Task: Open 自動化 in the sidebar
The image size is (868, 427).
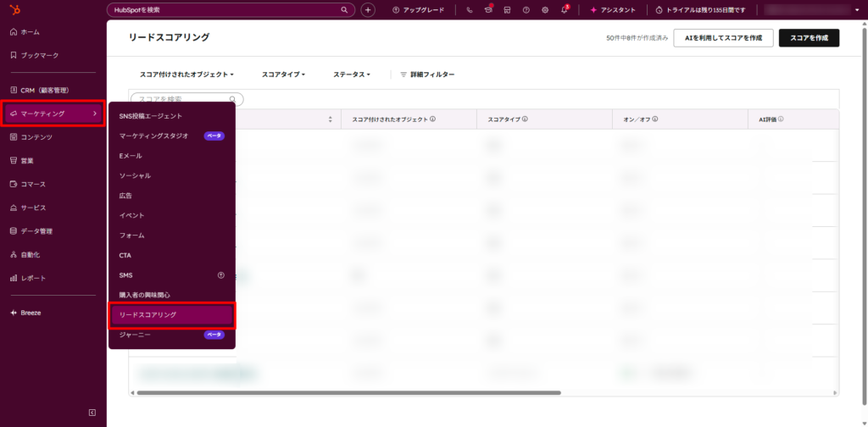Action: pos(25,254)
